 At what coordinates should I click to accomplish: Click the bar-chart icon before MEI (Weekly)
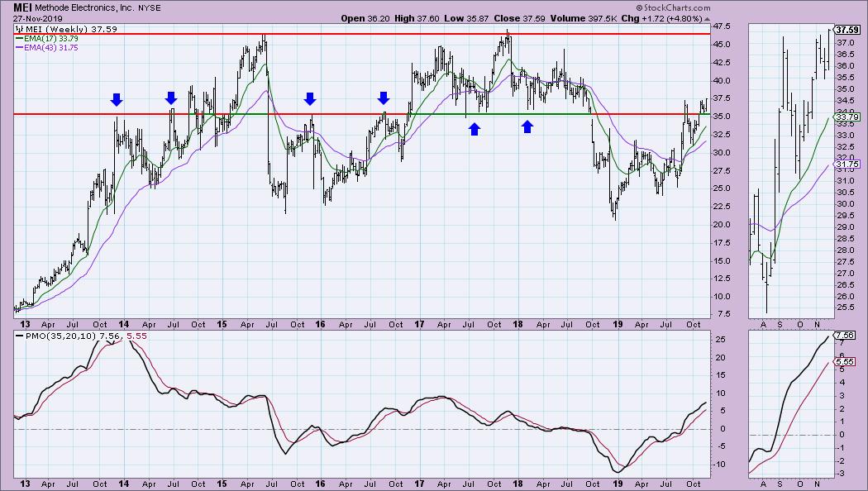[19, 29]
